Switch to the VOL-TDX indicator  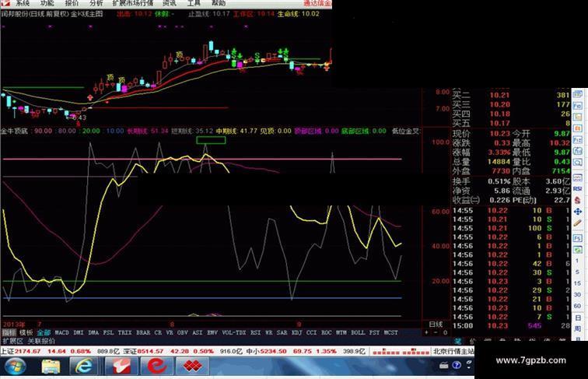234,332
